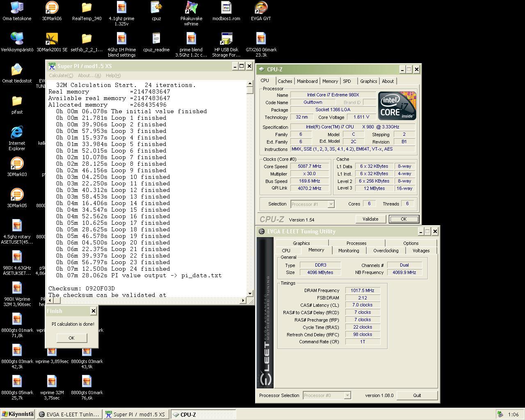Open Graphics tab in E-LEET
The width and height of the screenshot is (525, 420).
coord(301,243)
